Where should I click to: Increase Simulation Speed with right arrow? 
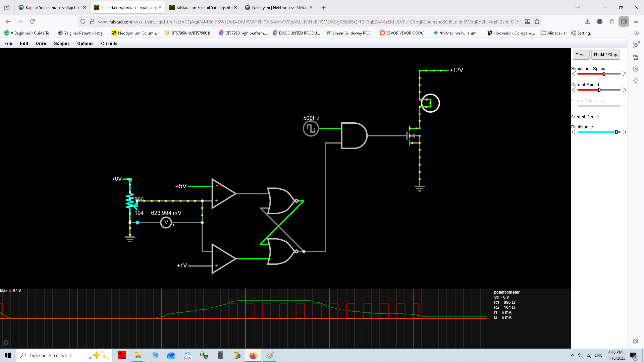(x=624, y=74)
